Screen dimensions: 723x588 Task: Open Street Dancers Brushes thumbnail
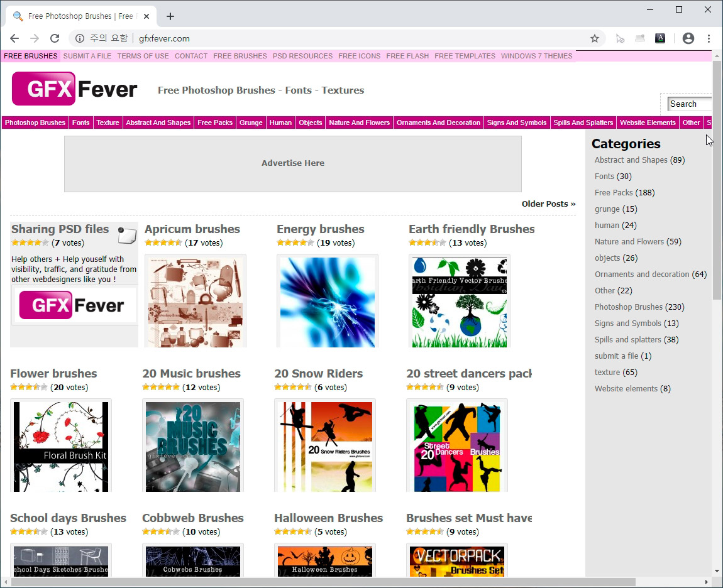point(457,446)
